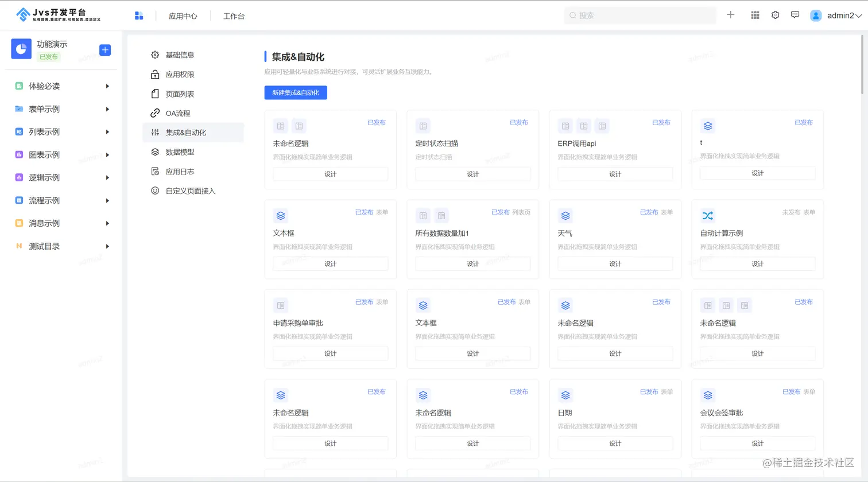Expand the 图表示例 menu arrow
Screen dimensions: 868x482
[x=107, y=155]
